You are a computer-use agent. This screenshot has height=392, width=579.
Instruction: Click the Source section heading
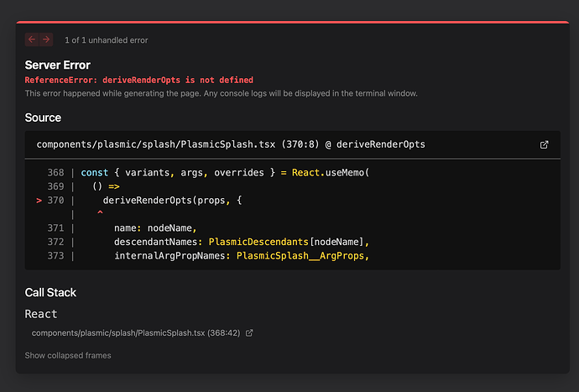pyautogui.click(x=43, y=118)
